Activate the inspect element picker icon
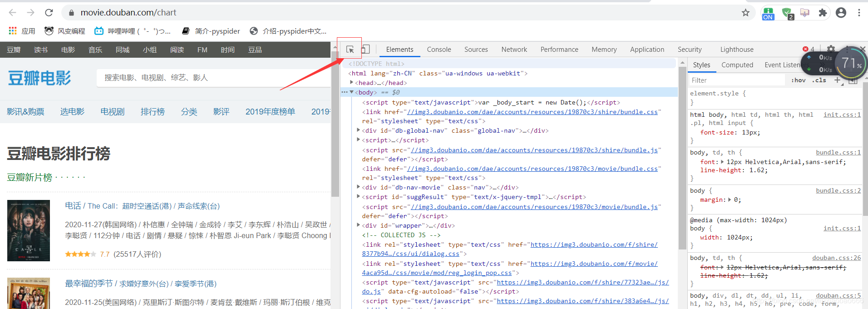The image size is (868, 309). 350,49
